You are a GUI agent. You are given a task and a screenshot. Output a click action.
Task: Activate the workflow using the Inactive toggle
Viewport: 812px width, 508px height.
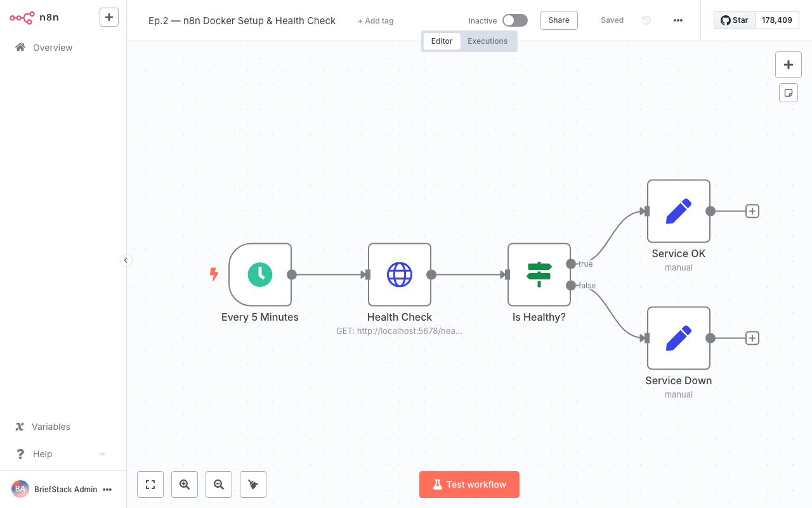(515, 20)
